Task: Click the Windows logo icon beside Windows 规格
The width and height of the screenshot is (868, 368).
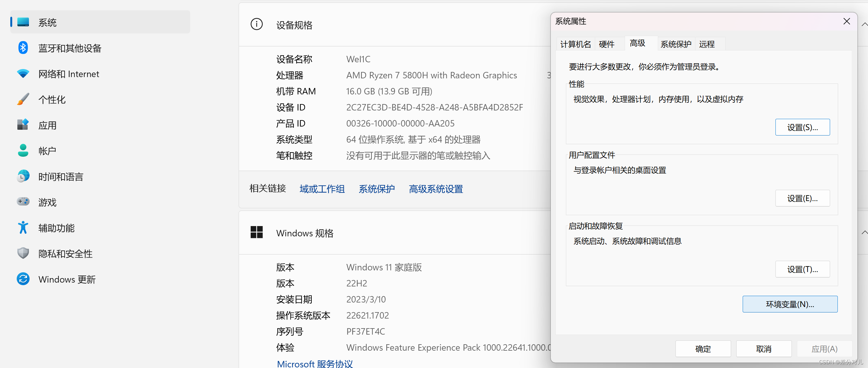Action: coord(256,232)
